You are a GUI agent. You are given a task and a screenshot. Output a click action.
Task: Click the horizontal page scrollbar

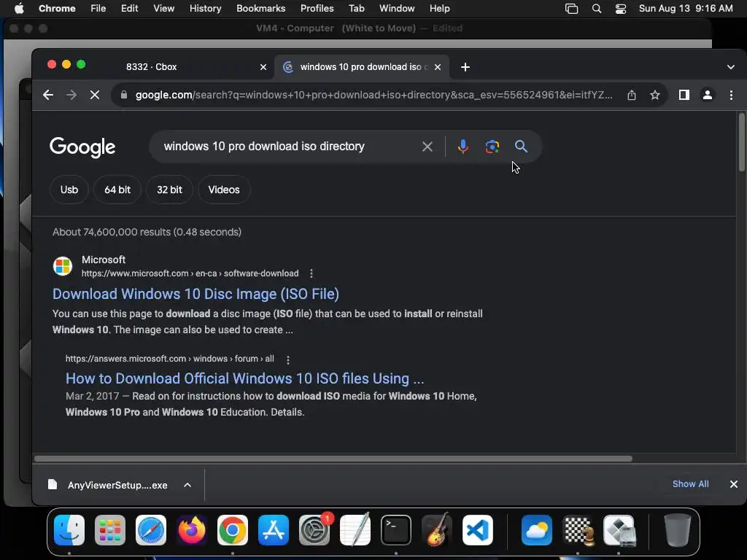333,459
